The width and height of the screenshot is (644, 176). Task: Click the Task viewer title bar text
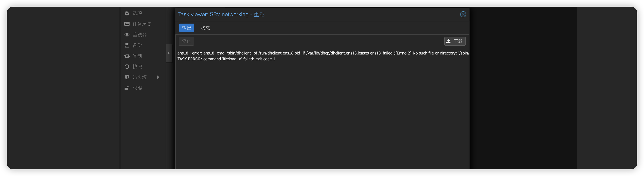[221, 15]
